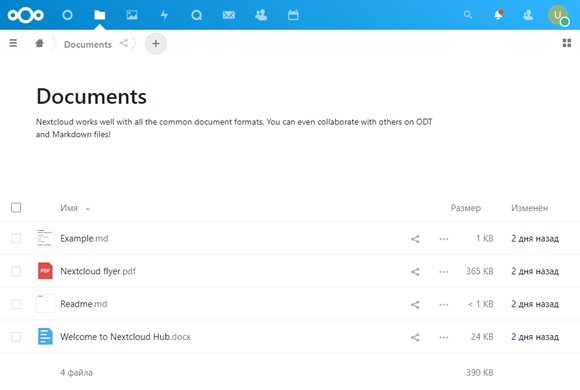Go to the home folder icon
Screen dimensions: 580x390
coord(40,43)
